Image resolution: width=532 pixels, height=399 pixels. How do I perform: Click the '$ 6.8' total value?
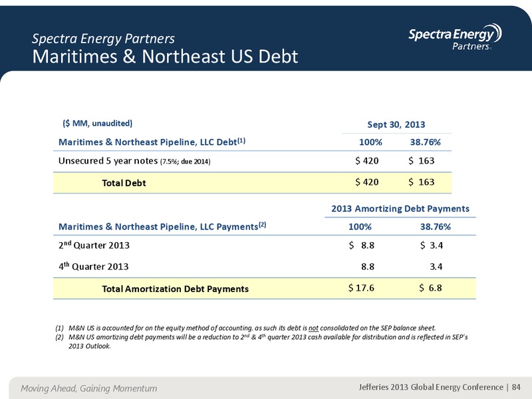(x=430, y=288)
